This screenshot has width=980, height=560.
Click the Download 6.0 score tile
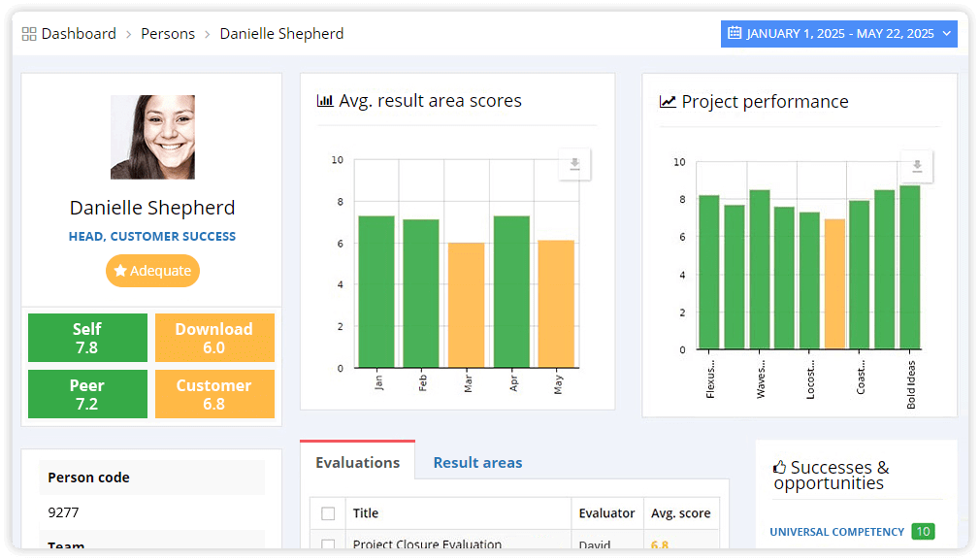click(214, 338)
